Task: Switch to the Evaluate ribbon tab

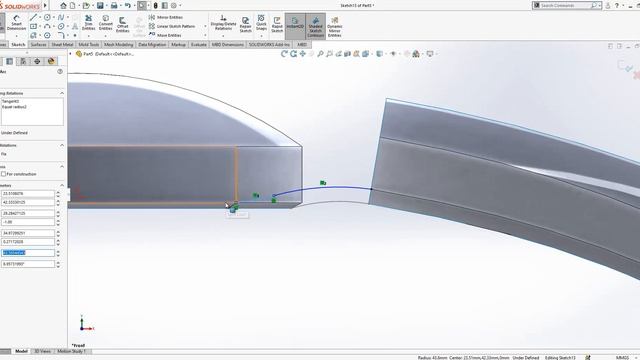Action: pos(199,44)
